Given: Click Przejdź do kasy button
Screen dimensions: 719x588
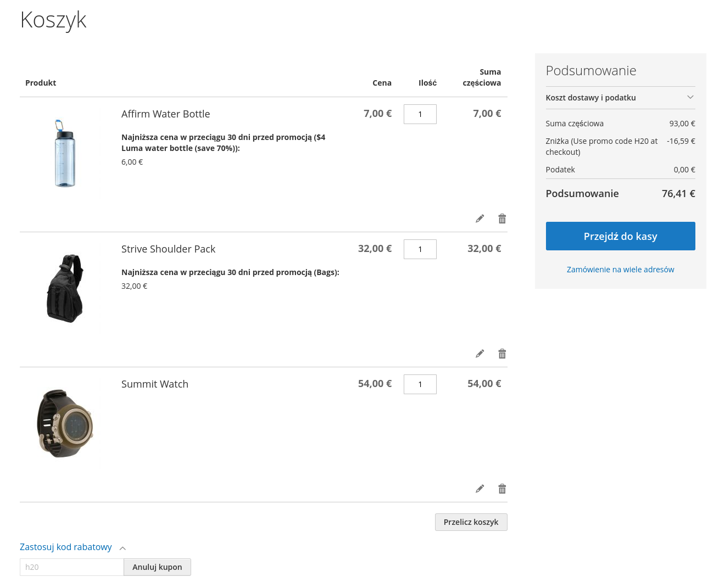Looking at the screenshot, I should pos(620,236).
